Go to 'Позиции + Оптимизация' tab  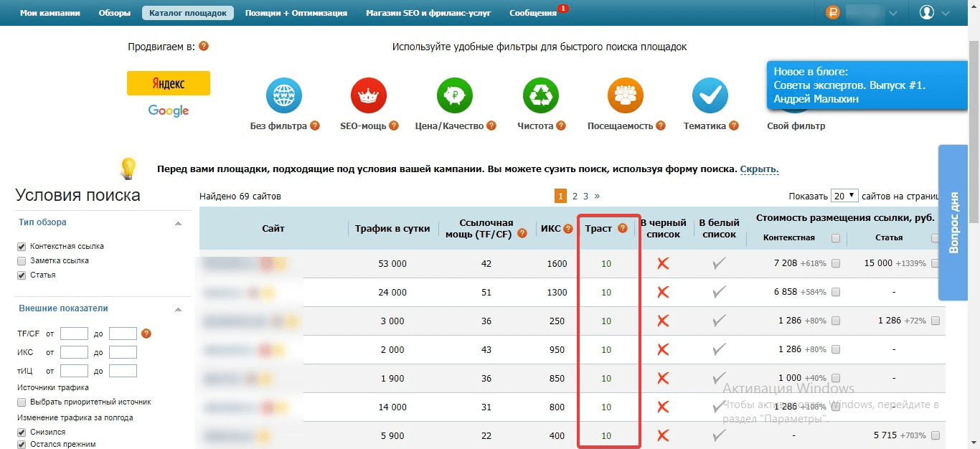coord(296,13)
